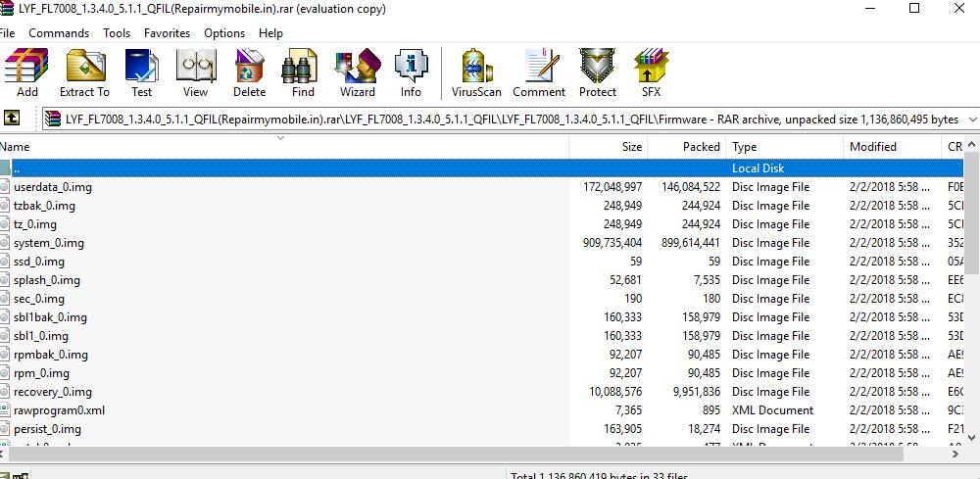Open the Find binoculars tool
Image resolution: width=980 pixels, height=479 pixels.
pyautogui.click(x=303, y=73)
